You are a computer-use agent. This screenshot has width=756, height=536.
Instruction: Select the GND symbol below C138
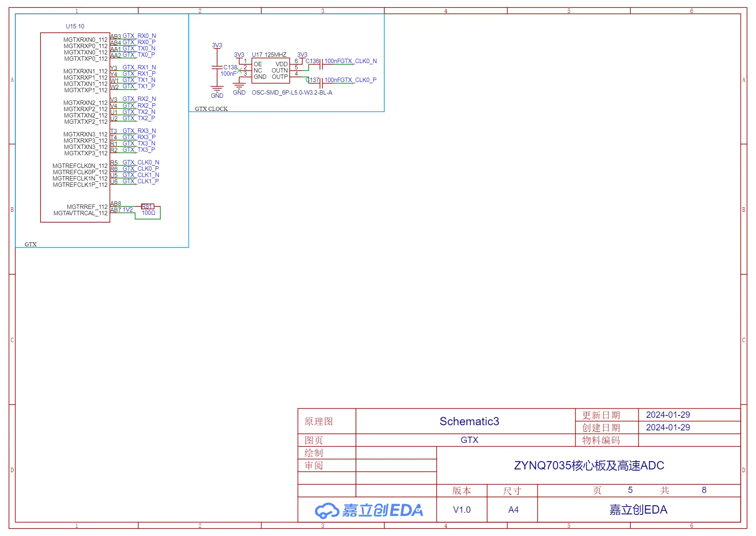[217, 93]
